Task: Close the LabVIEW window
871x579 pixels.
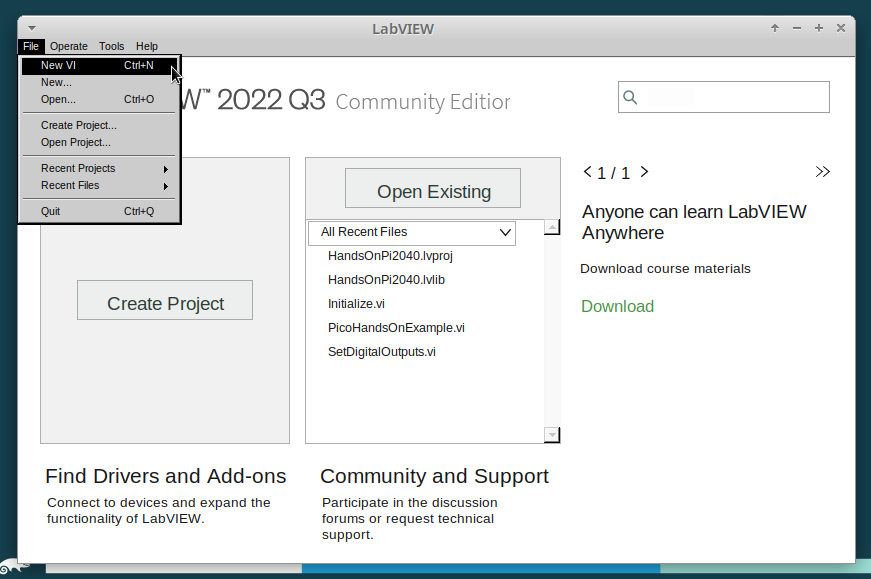Action: pos(841,28)
